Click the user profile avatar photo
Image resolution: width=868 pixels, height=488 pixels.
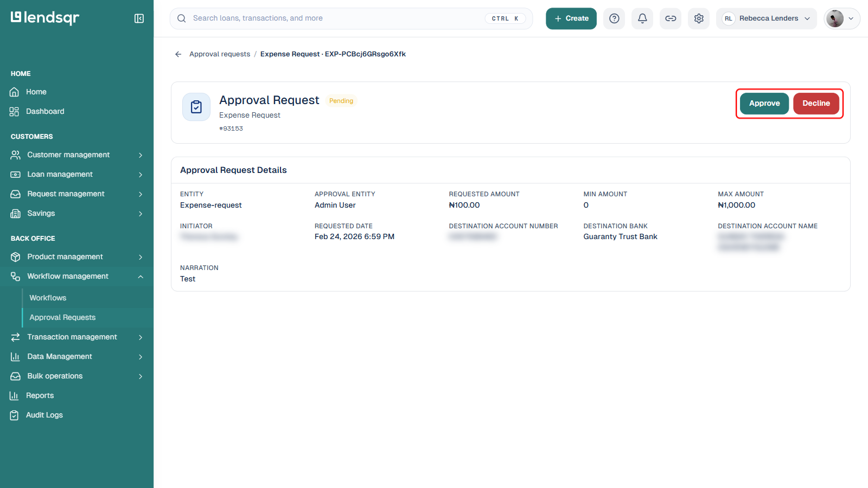834,18
